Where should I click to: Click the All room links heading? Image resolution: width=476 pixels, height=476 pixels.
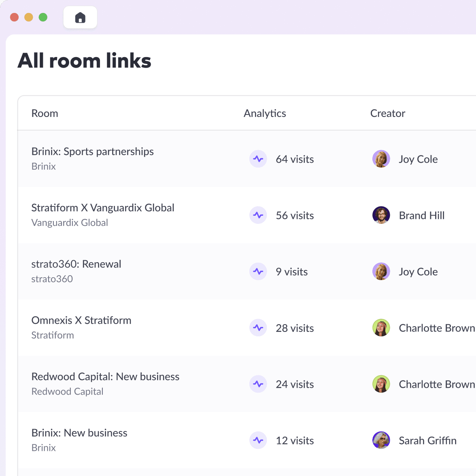[x=84, y=60]
